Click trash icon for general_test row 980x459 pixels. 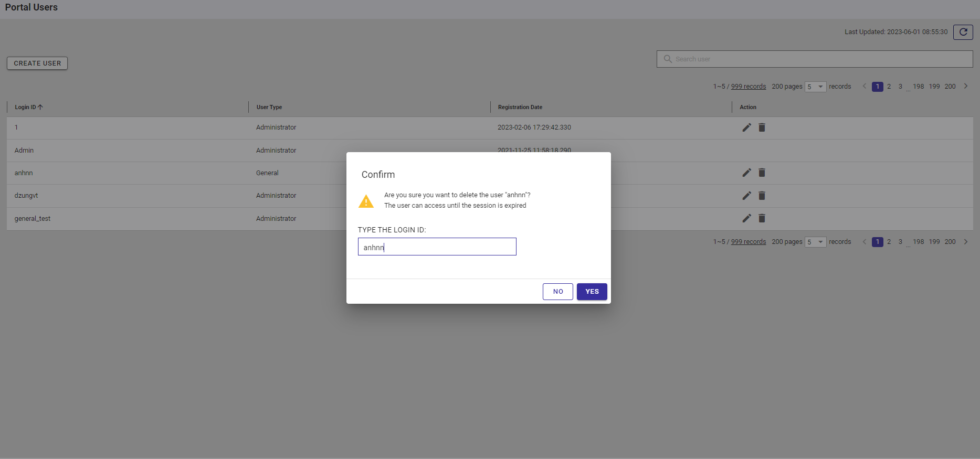762,218
